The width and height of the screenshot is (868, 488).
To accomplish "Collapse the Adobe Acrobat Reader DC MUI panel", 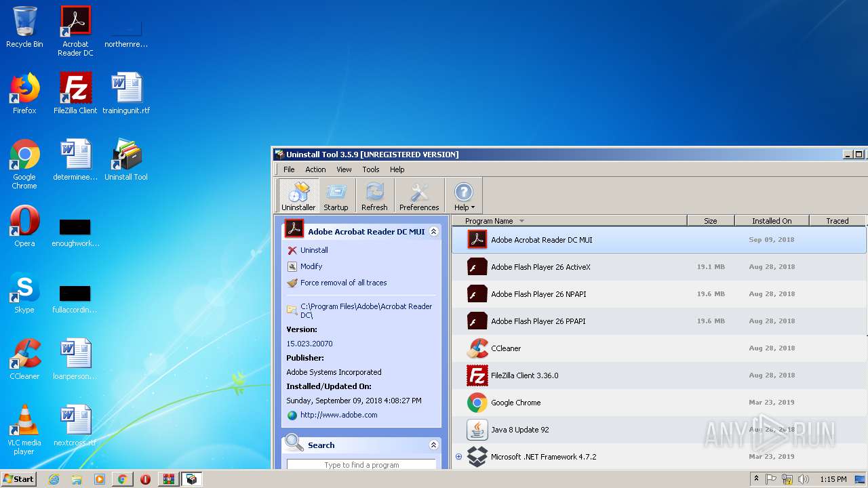I will click(434, 231).
